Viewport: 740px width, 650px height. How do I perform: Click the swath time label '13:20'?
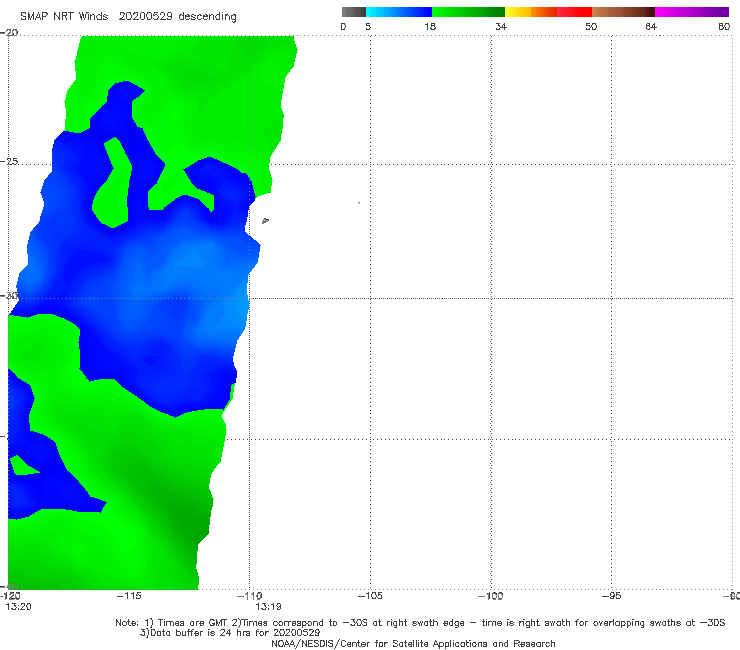pyautogui.click(x=18, y=607)
